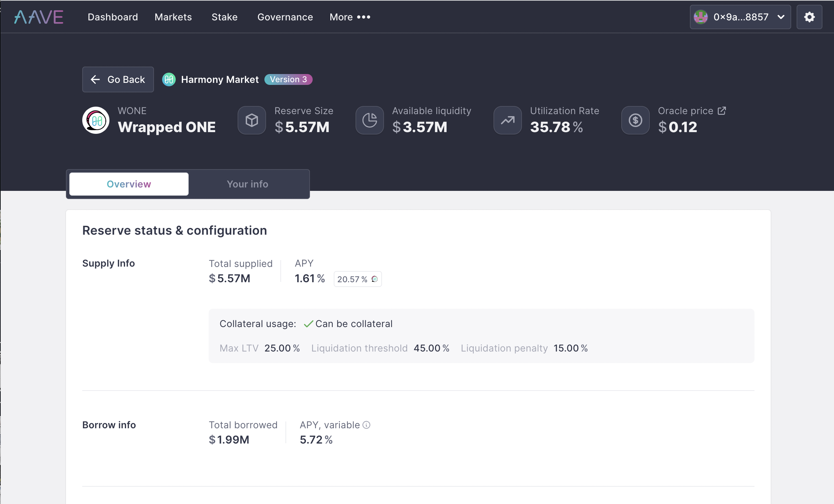
Task: Click the Oracle price dollar icon
Action: pyautogui.click(x=635, y=120)
